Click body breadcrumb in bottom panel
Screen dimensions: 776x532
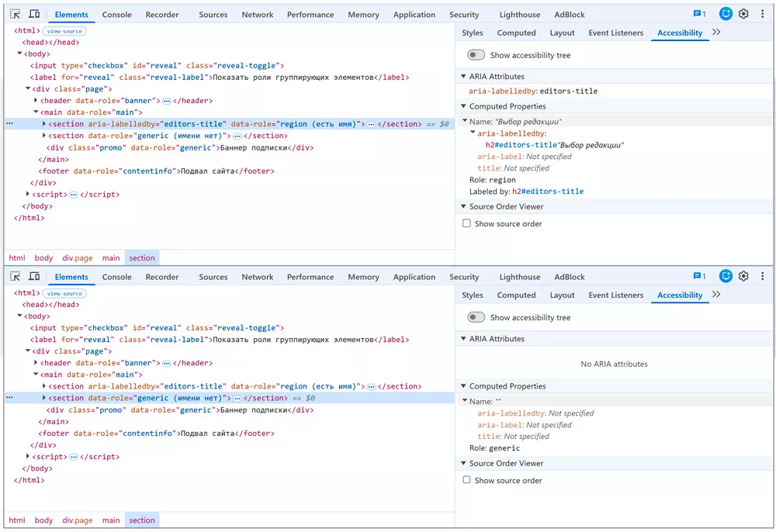coord(43,520)
